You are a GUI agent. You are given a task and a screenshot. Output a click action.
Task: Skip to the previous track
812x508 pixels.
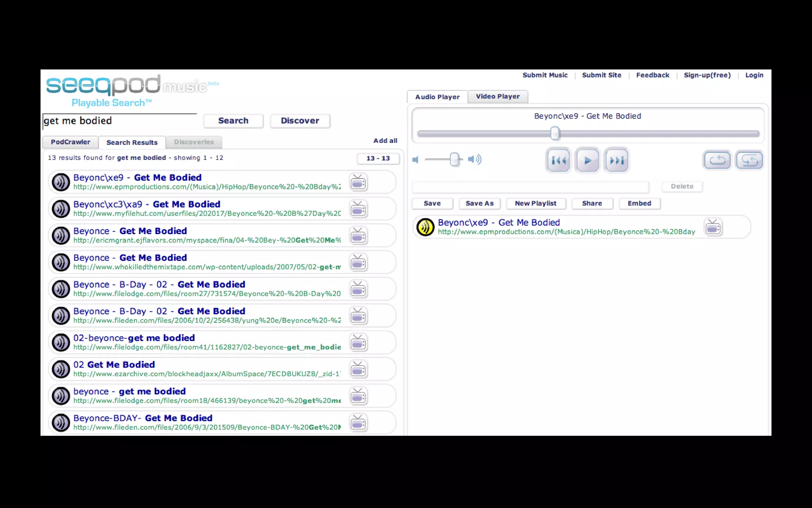558,160
